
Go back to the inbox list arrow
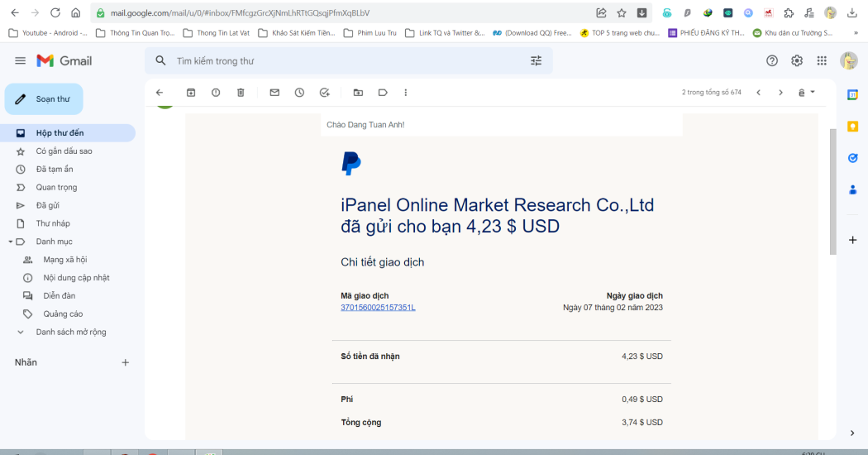tap(160, 93)
